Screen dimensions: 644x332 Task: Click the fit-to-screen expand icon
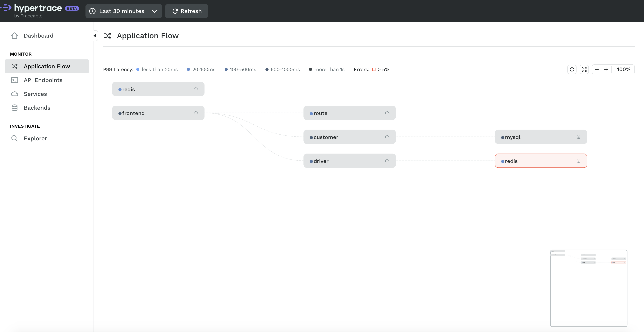point(584,70)
